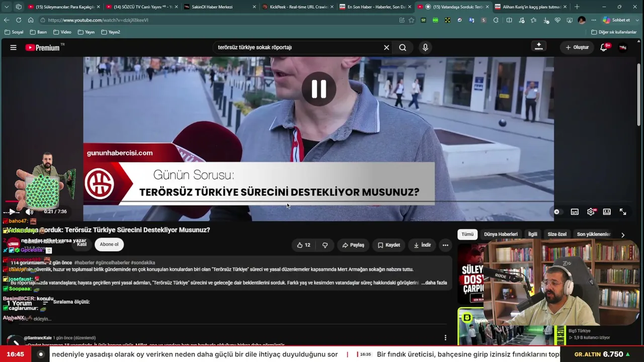This screenshot has width=644, height=362.
Task: Open the Basın bookmarks folder
Action: coord(38,32)
